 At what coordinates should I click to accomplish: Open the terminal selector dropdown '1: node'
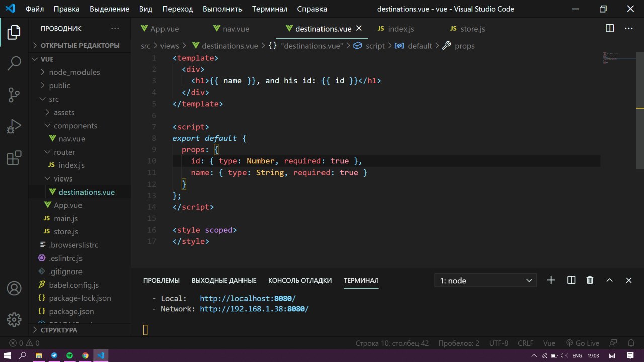click(486, 280)
